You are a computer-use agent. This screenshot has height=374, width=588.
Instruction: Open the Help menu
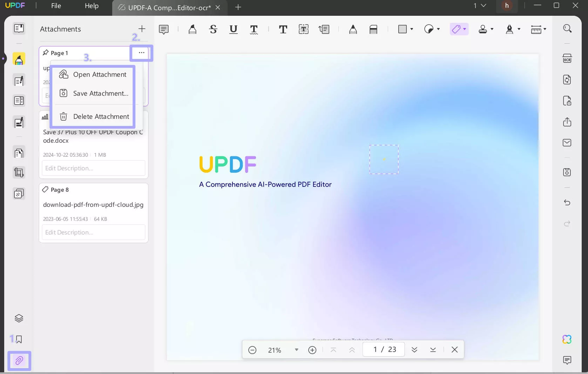pyautogui.click(x=92, y=6)
